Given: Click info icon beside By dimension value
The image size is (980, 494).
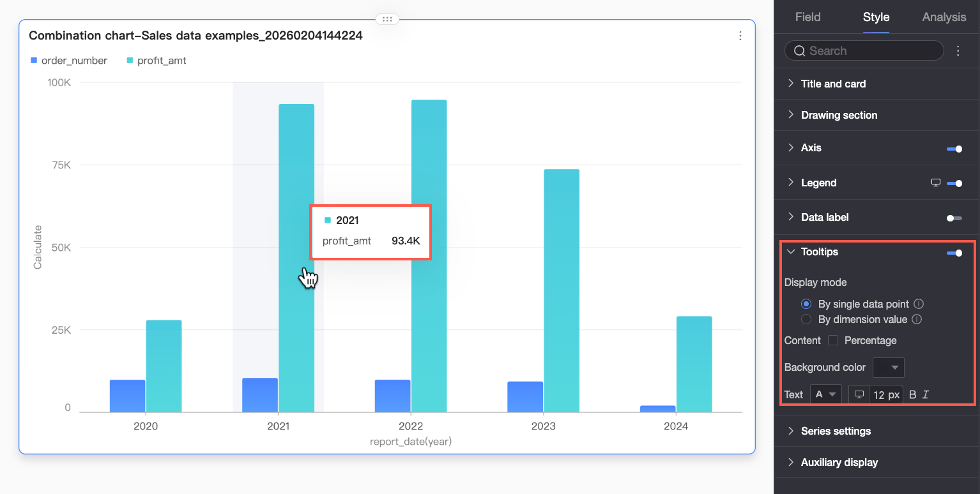Looking at the screenshot, I should (x=916, y=319).
